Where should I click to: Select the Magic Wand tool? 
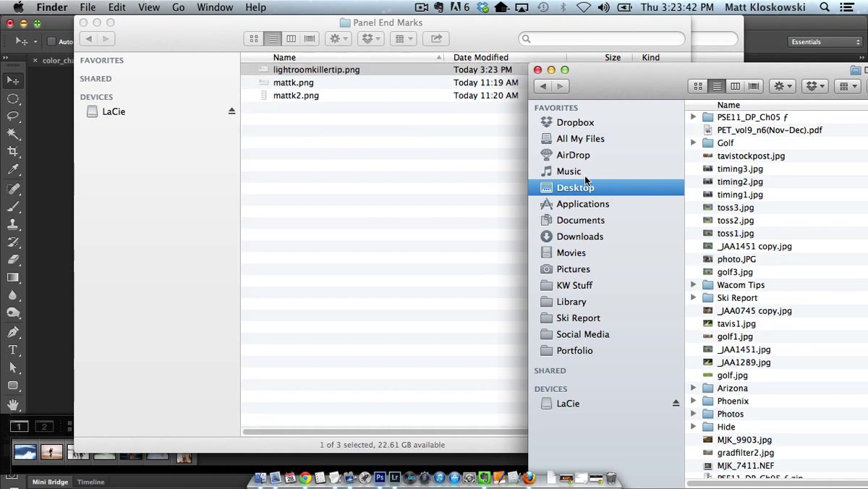tap(13, 134)
